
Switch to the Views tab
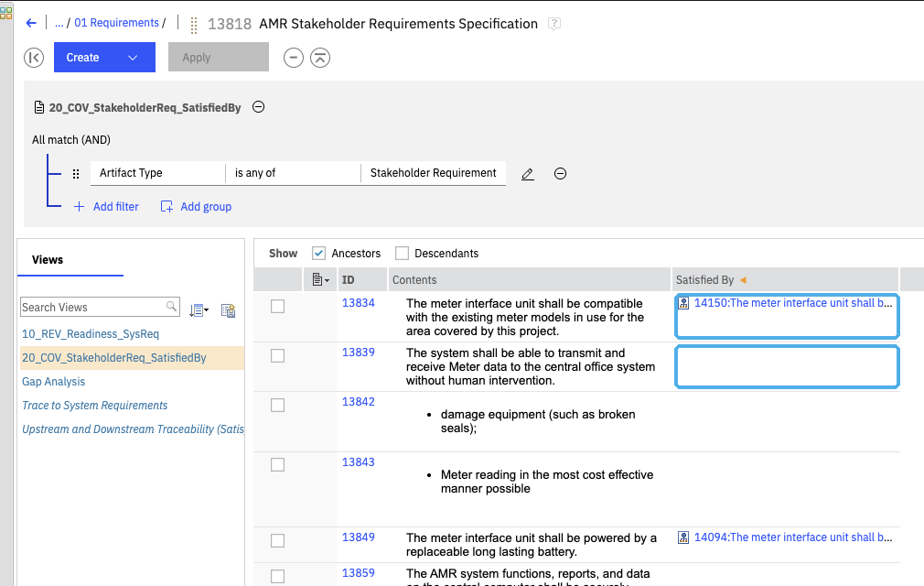click(x=48, y=260)
